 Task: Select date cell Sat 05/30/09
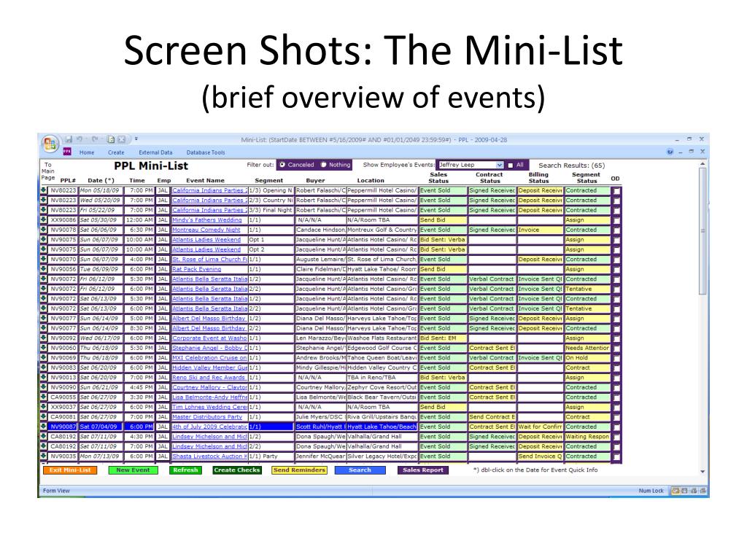(101, 220)
